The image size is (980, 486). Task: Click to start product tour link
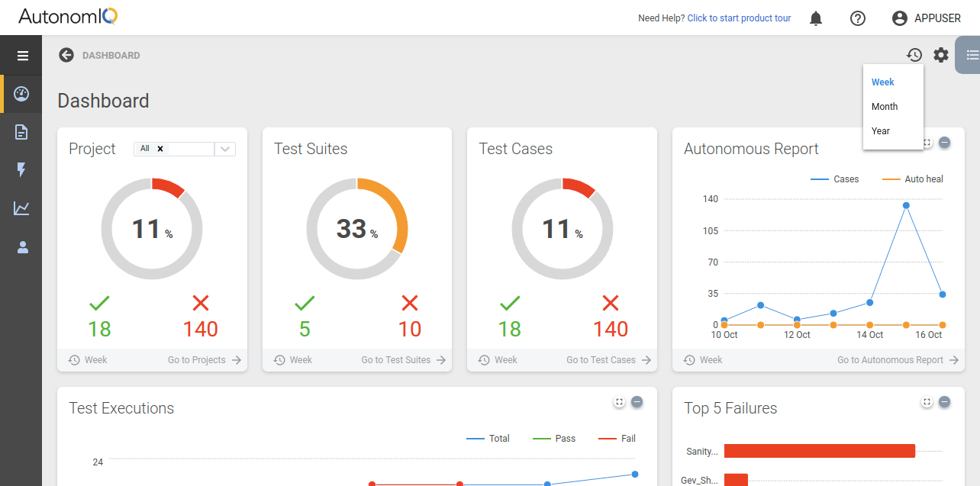[x=738, y=18]
